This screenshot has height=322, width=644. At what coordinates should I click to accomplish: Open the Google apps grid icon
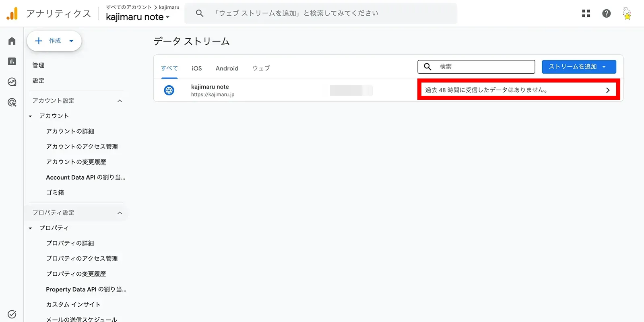tap(586, 14)
